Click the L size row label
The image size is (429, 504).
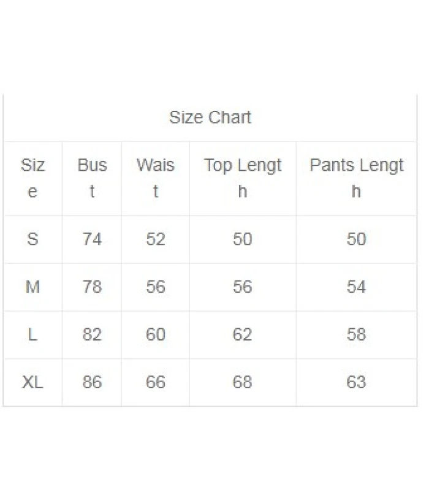click(x=32, y=334)
